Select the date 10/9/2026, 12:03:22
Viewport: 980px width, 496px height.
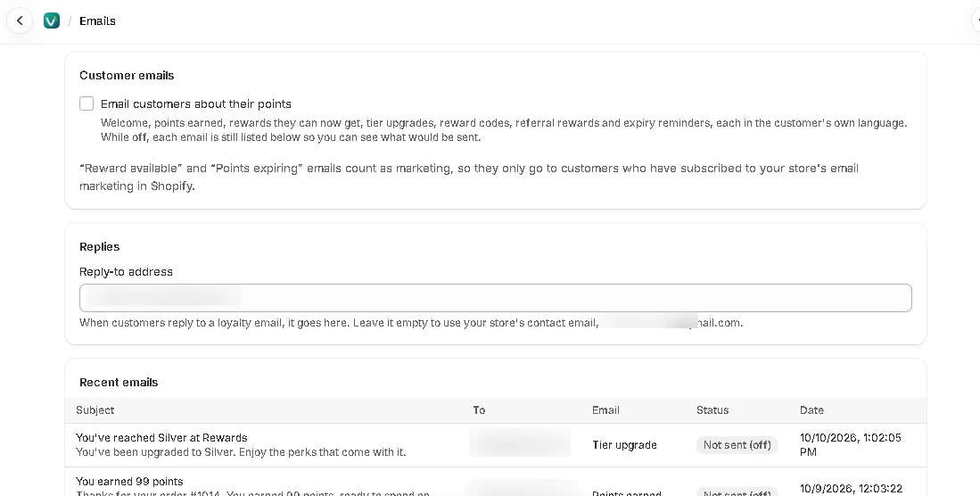pyautogui.click(x=852, y=489)
